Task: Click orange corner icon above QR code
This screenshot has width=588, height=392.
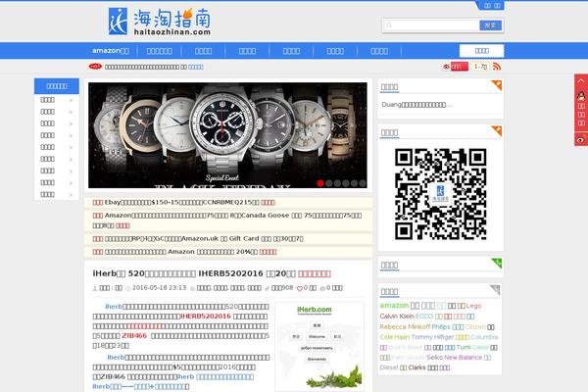Action: (497, 130)
